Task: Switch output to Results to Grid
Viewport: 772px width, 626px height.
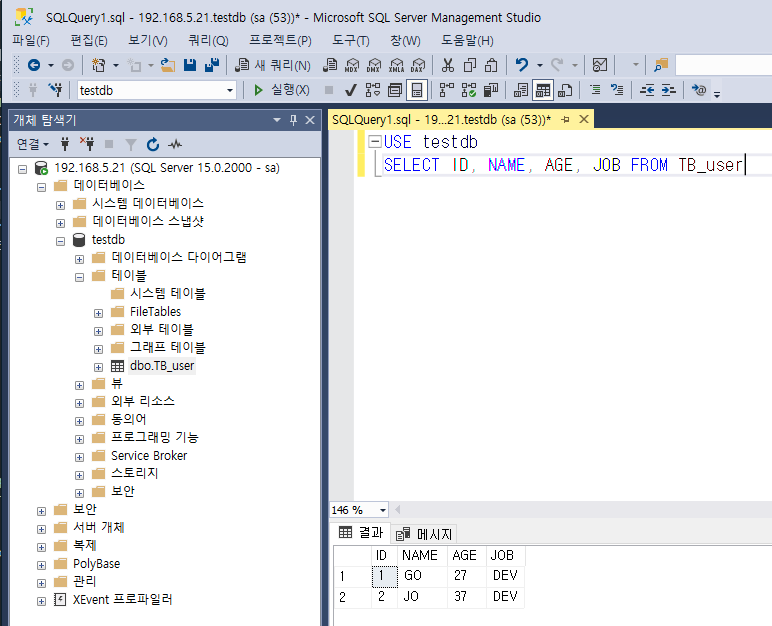Action: pyautogui.click(x=543, y=90)
